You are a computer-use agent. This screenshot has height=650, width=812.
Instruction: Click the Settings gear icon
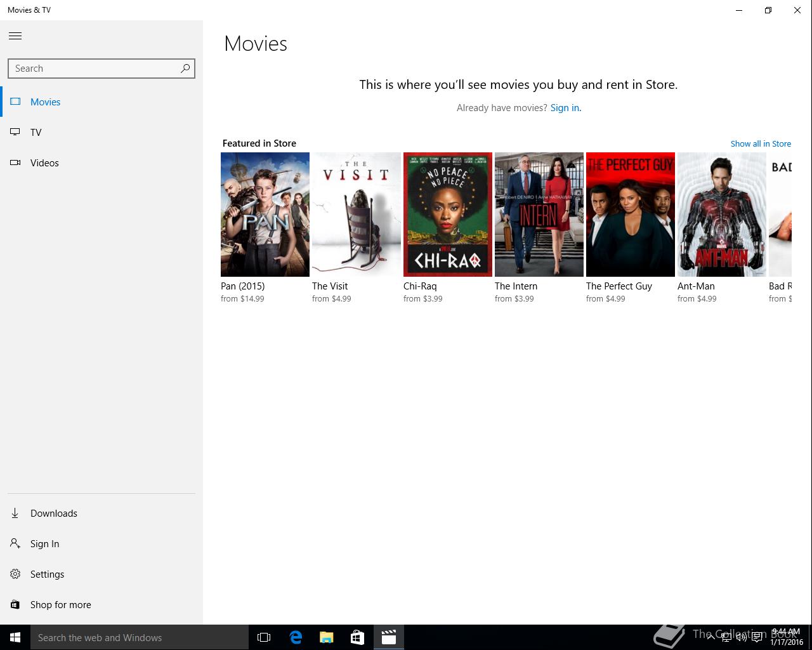[15, 574]
